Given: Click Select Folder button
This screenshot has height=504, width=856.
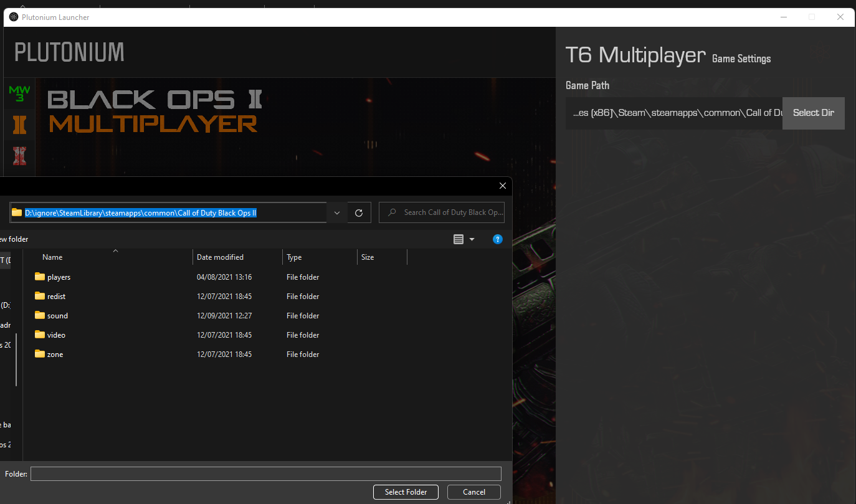Looking at the screenshot, I should [406, 492].
